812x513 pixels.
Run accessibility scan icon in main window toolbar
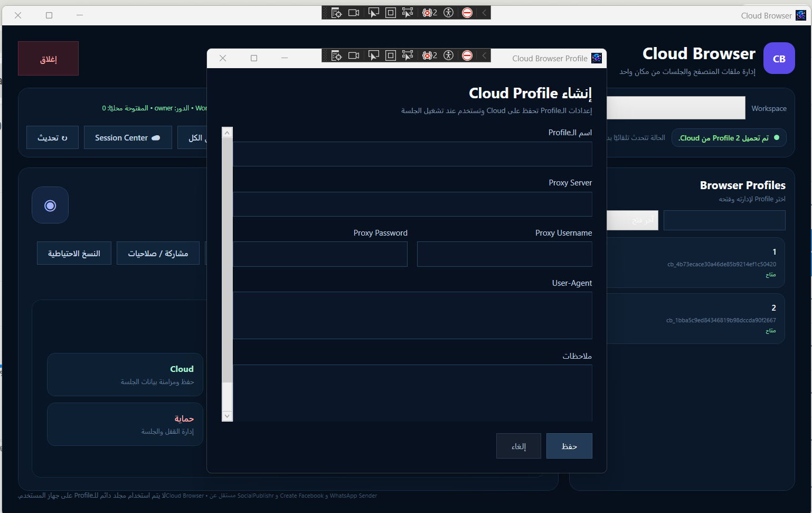click(x=449, y=13)
